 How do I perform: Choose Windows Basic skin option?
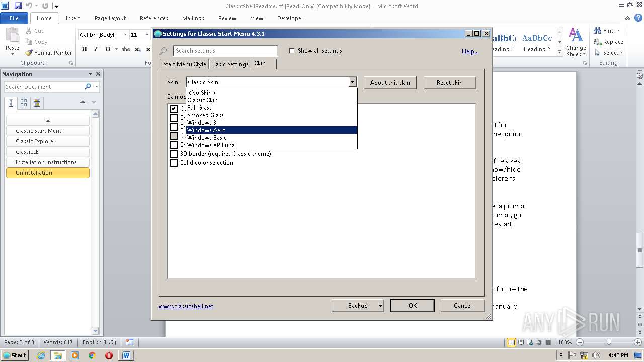pyautogui.click(x=271, y=138)
